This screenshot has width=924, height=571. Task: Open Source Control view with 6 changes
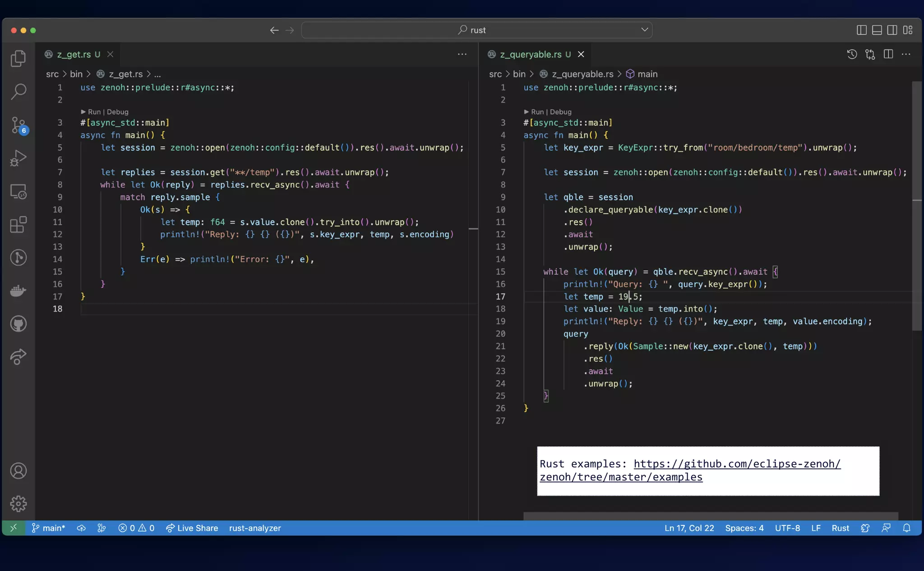pyautogui.click(x=19, y=125)
